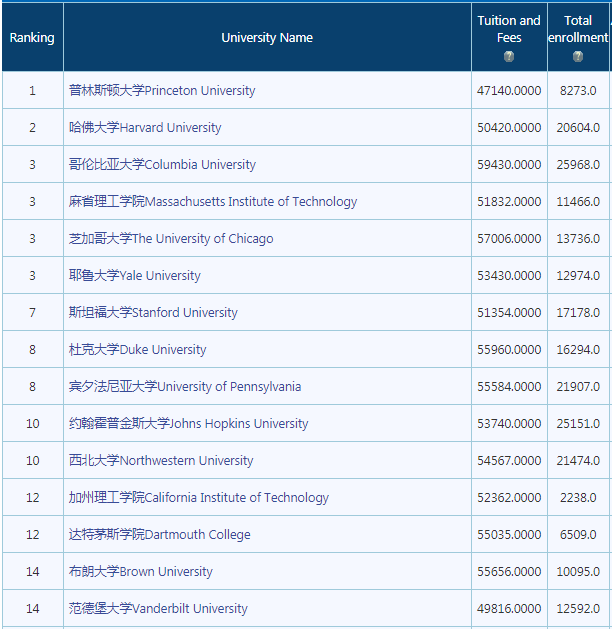Image resolution: width=612 pixels, height=629 pixels.
Task: Select Princeton's tuition value 47140.0000
Action: pos(509,91)
